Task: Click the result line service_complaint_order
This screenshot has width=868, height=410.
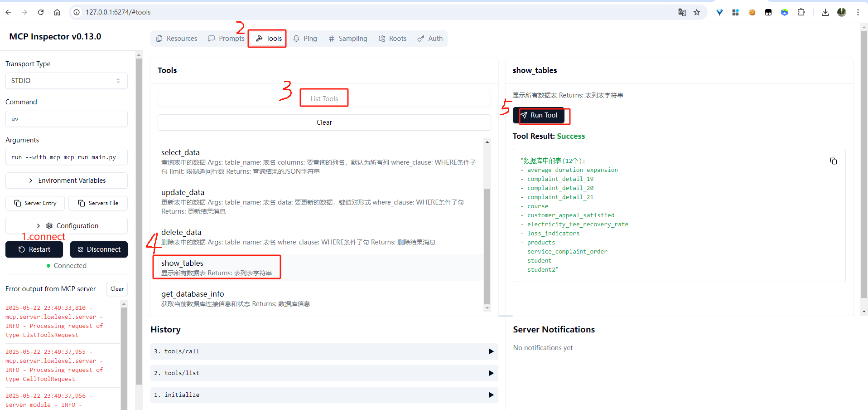Action: coord(567,252)
